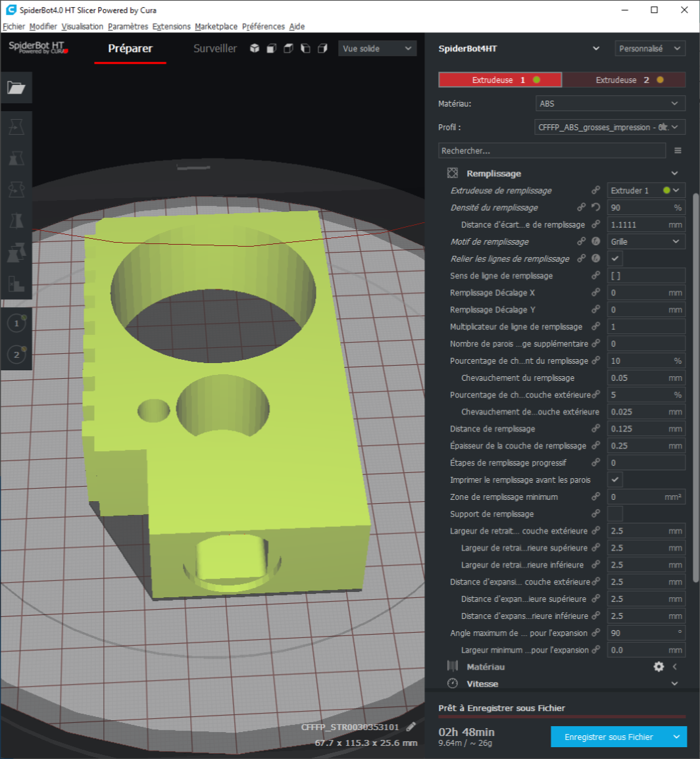Enable Support de remplissage checkbox
This screenshot has height=759, width=700.
tap(615, 514)
